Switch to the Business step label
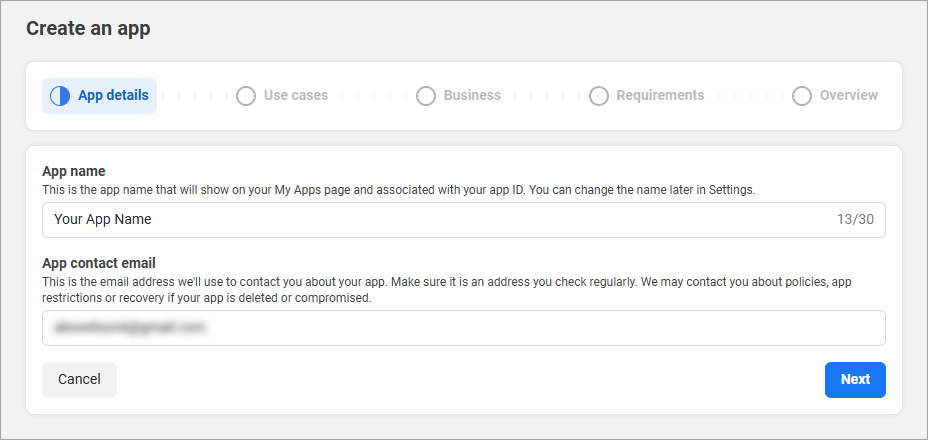The height and width of the screenshot is (440, 928). 472,96
